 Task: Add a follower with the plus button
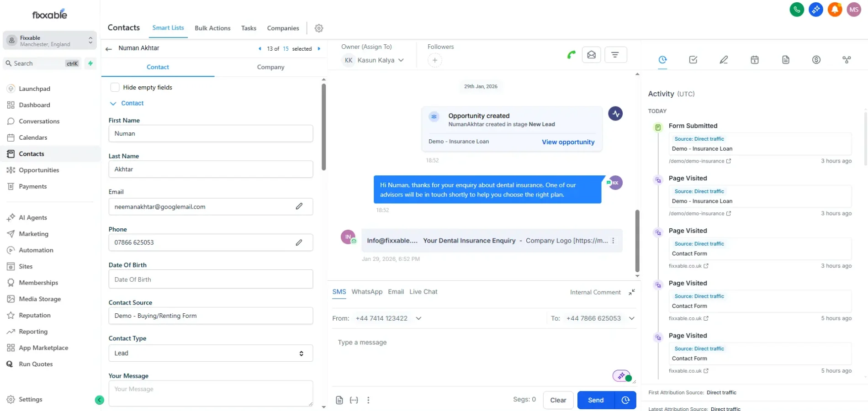click(434, 60)
